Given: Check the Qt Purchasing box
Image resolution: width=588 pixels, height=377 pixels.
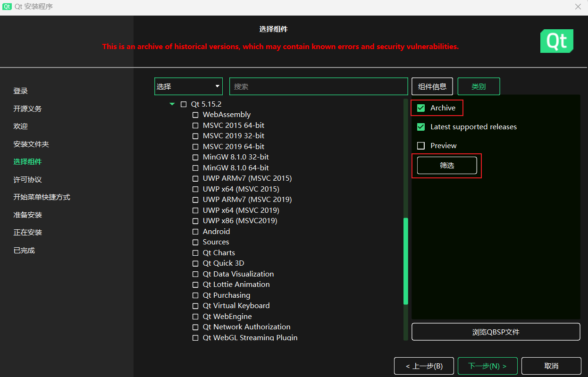Looking at the screenshot, I should [195, 295].
